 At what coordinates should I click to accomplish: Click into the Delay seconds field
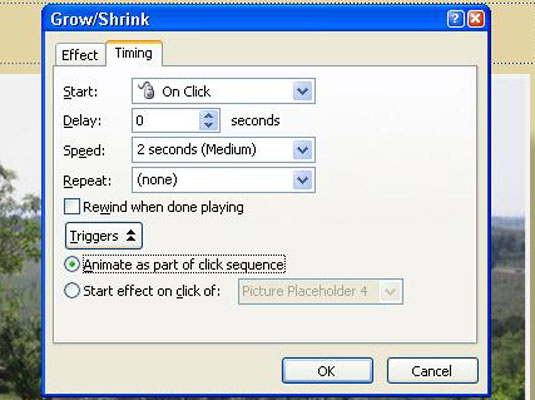pos(166,120)
